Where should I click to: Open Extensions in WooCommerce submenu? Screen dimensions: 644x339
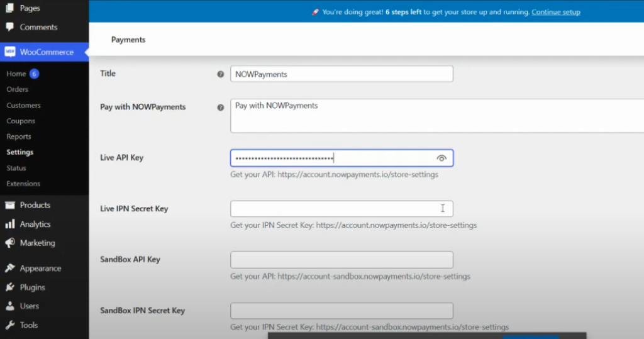(23, 184)
